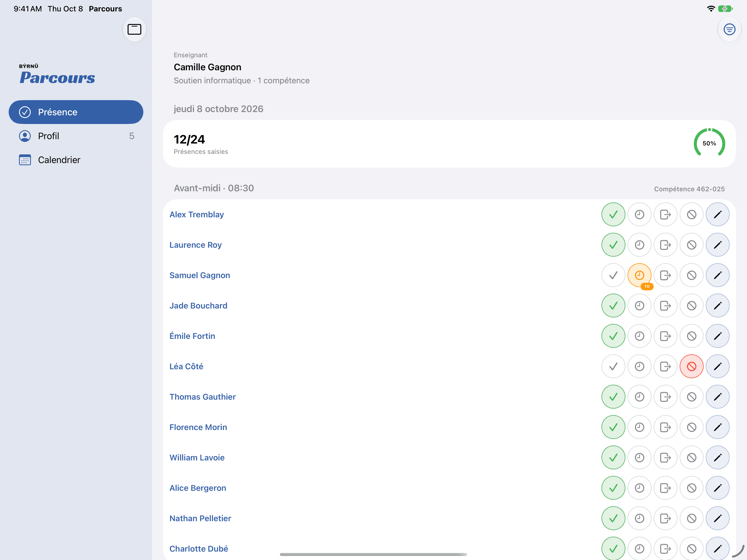This screenshot has width=747, height=560.
Task: Edit Alex Tremblay's attendance note
Action: coord(718,214)
